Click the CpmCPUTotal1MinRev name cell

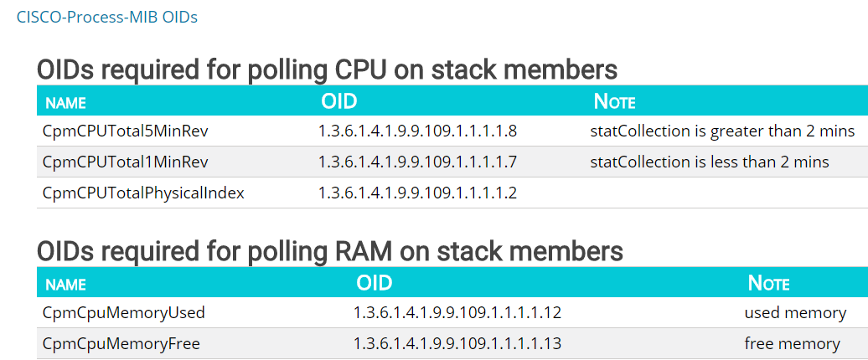(126, 162)
